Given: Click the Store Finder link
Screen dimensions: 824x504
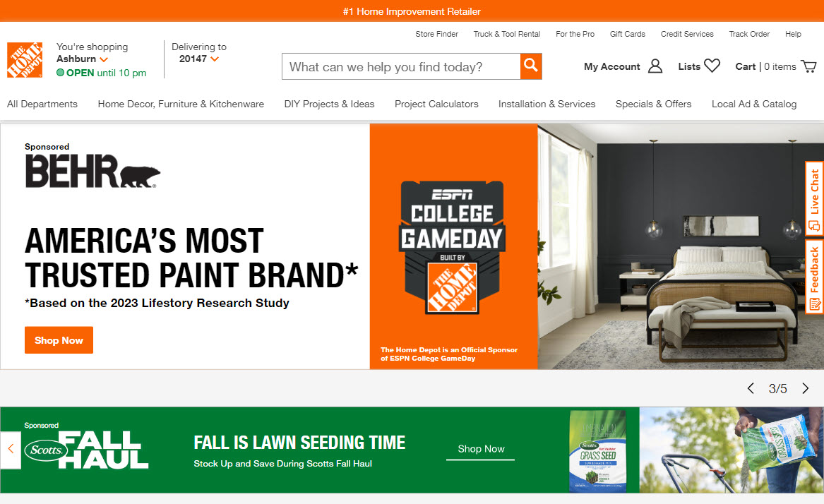Looking at the screenshot, I should coord(436,34).
